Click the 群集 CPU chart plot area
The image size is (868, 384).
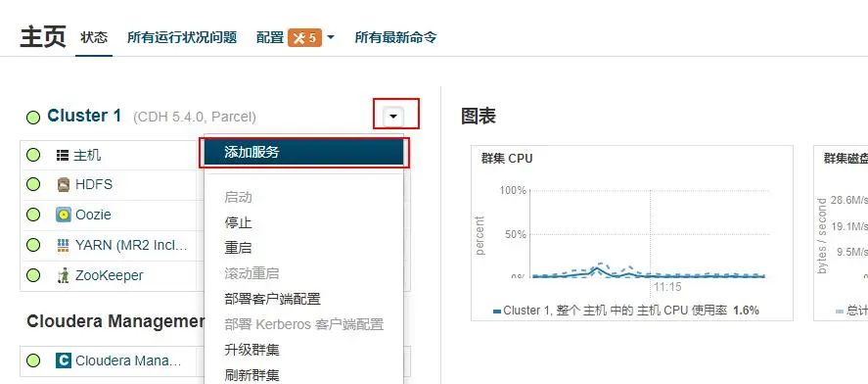pos(649,233)
